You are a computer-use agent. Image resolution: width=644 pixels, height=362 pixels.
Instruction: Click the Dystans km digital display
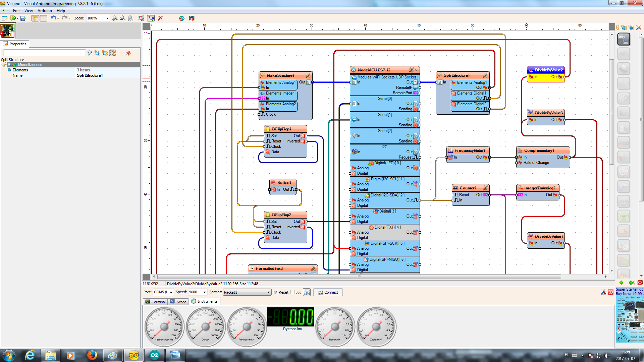(x=291, y=317)
